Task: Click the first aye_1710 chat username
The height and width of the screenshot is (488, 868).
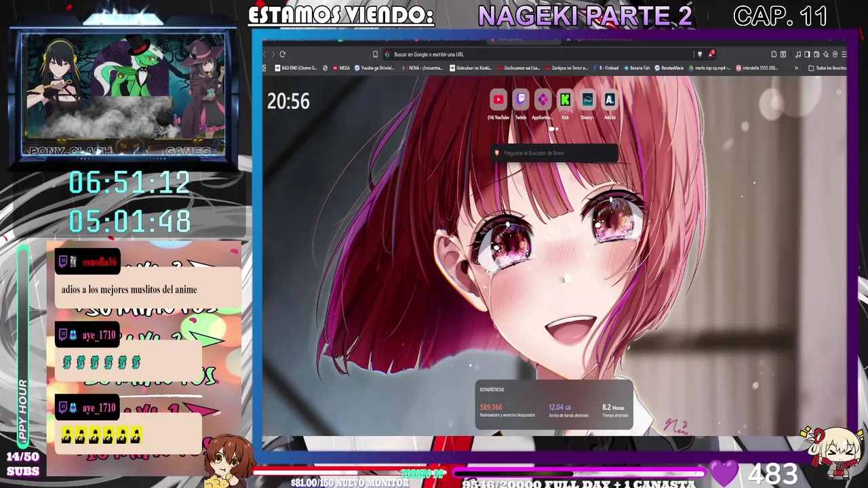Action: 99,335
